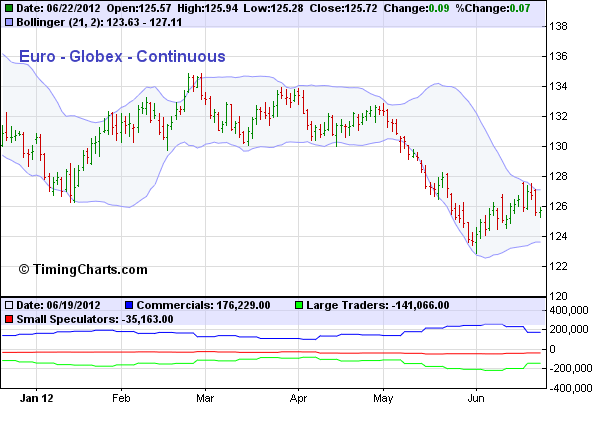Click the 120 price axis label
The width and height of the screenshot is (592, 424).
(x=558, y=296)
